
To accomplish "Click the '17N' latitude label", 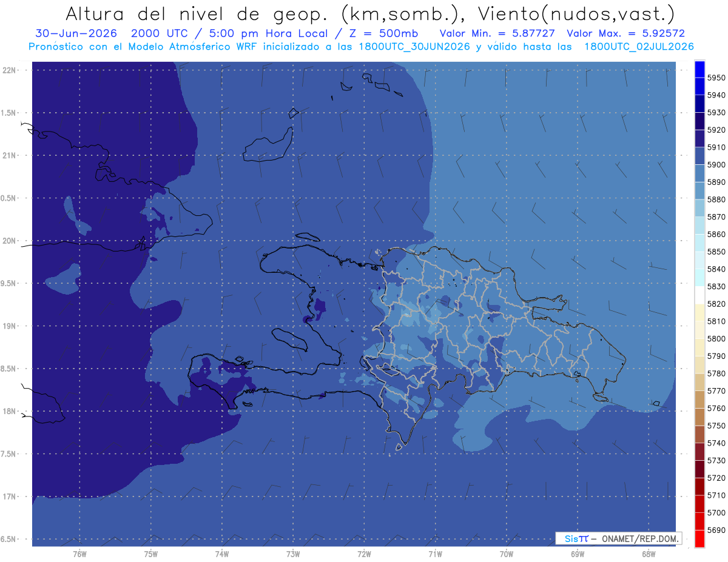I will [x=10, y=497].
